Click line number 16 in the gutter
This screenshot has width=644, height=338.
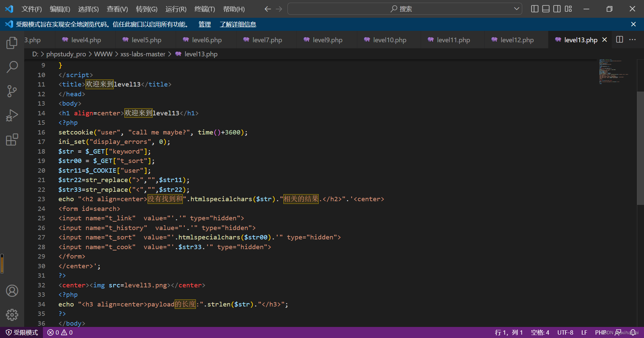pos(41,132)
